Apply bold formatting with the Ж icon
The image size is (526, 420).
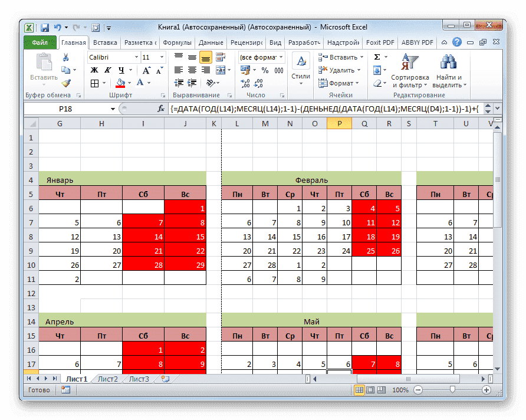[x=94, y=70]
